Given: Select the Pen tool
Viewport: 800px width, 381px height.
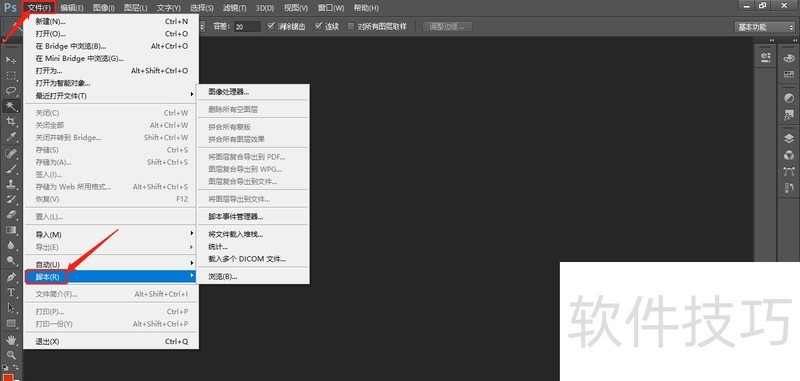Looking at the screenshot, I should coord(11,277).
